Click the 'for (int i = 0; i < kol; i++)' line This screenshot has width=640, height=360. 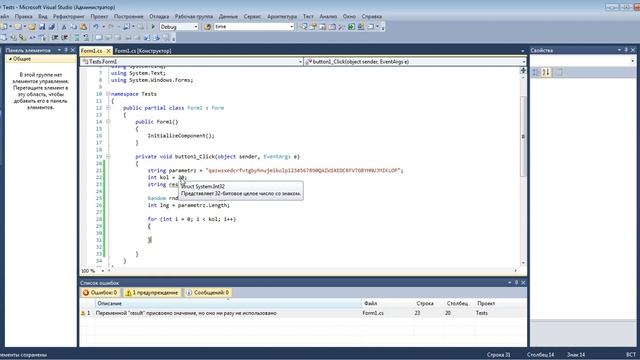point(192,219)
